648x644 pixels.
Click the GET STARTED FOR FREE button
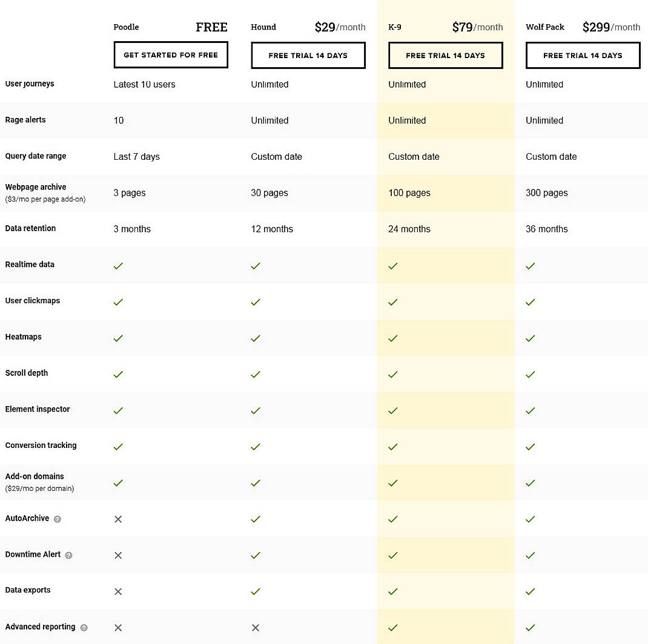coord(171,55)
